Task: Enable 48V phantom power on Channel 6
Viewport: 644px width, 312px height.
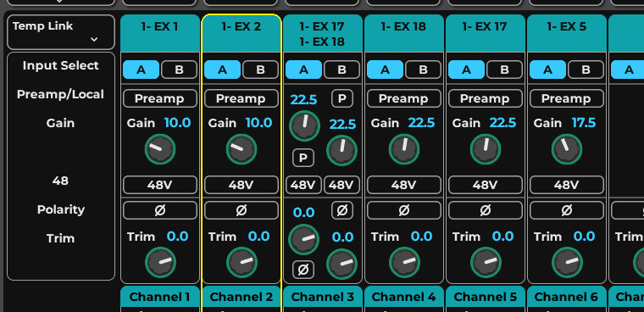Action: coord(566,185)
